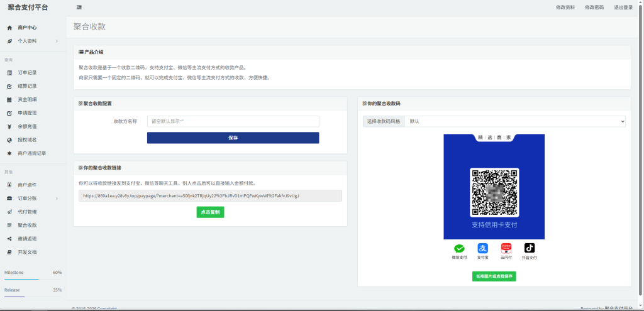This screenshot has height=311, width=644.
Task: Click the globe icon next to 授权域名
Action: (9, 140)
